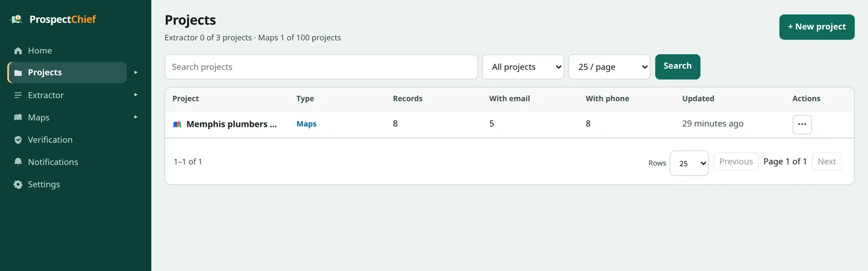Click the Actions column header
The image size is (868, 271).
(x=806, y=99)
